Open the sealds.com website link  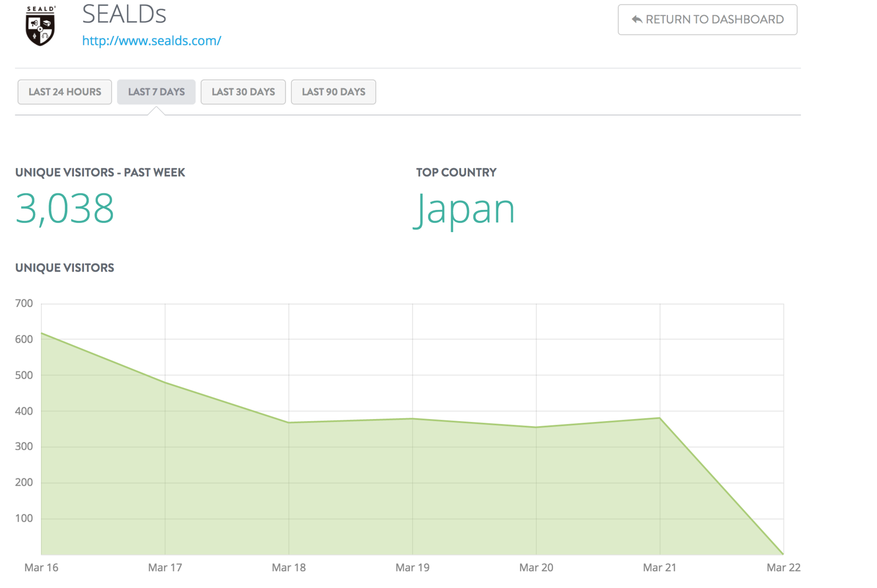coord(152,41)
